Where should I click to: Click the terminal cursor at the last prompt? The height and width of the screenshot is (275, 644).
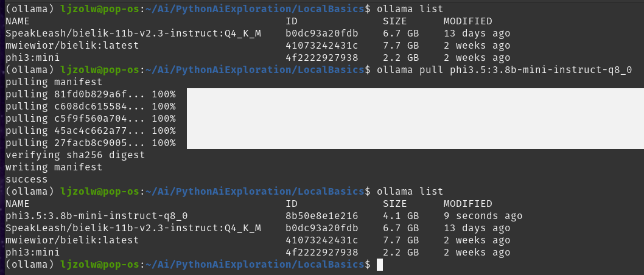click(x=380, y=265)
